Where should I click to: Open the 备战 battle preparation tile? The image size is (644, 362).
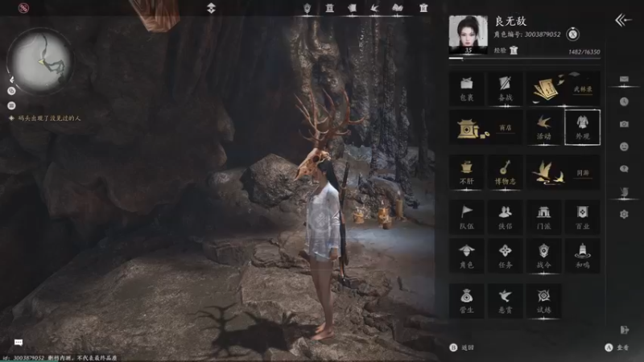(506, 89)
